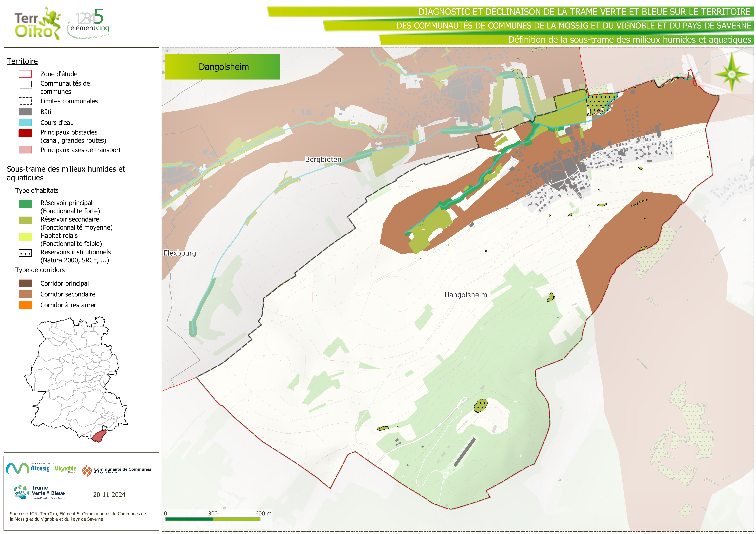The width and height of the screenshot is (756, 534).
Task: Click the date 20-11-2024 text
Action: click(109, 495)
